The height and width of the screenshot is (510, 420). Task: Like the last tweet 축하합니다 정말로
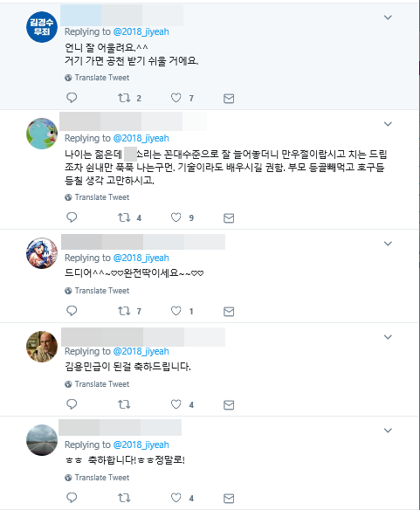point(176,498)
